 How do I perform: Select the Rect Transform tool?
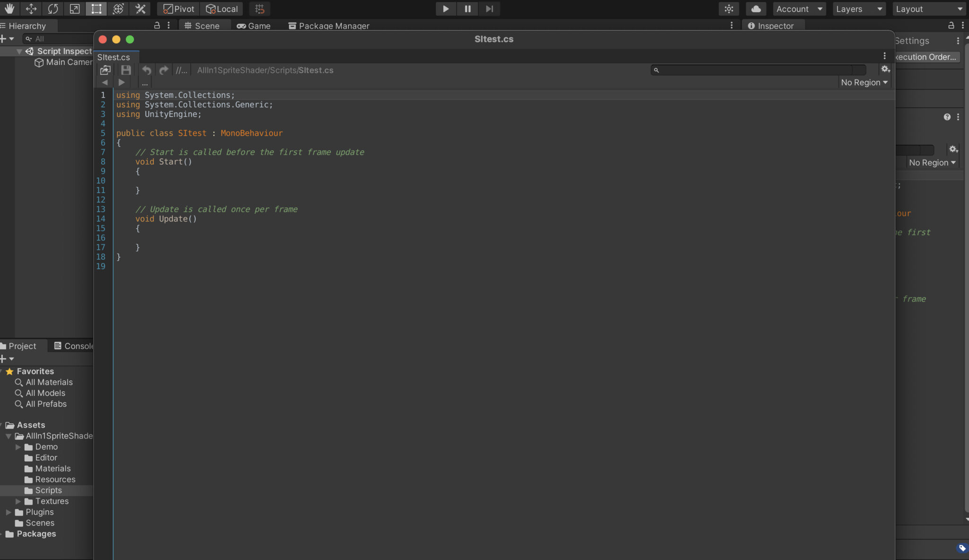click(97, 9)
